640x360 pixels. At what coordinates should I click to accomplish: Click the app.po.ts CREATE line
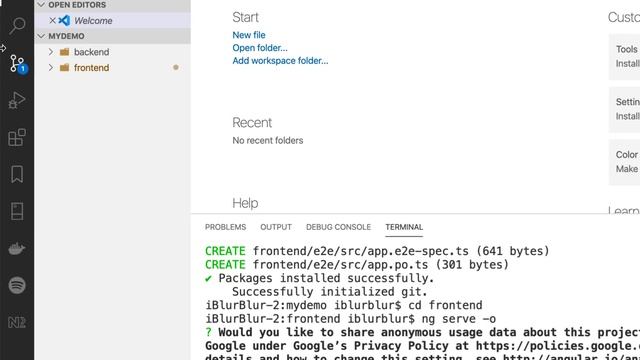[x=357, y=264]
